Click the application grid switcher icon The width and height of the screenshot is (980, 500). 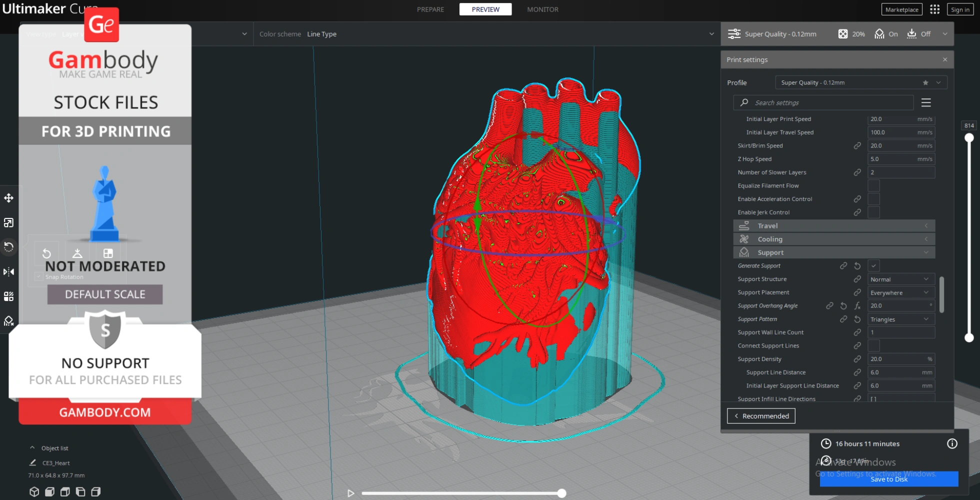point(934,9)
